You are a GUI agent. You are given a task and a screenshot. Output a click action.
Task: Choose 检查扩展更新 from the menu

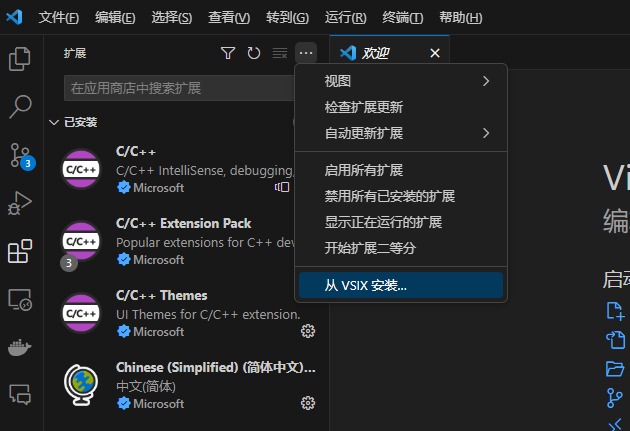364,107
